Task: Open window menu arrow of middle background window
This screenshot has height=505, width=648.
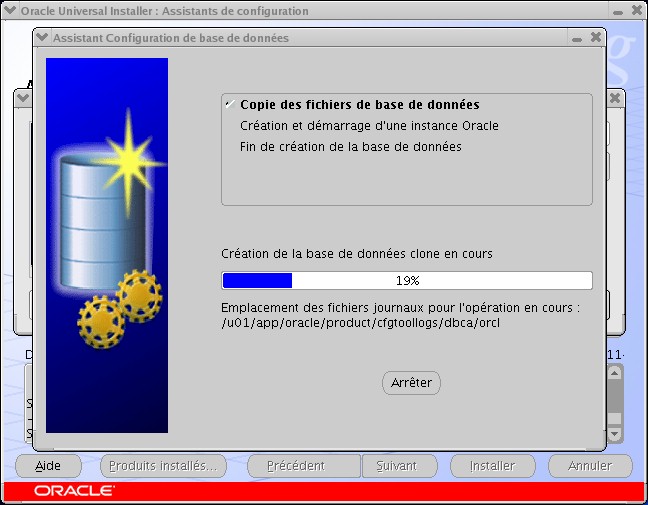Action: point(23,98)
